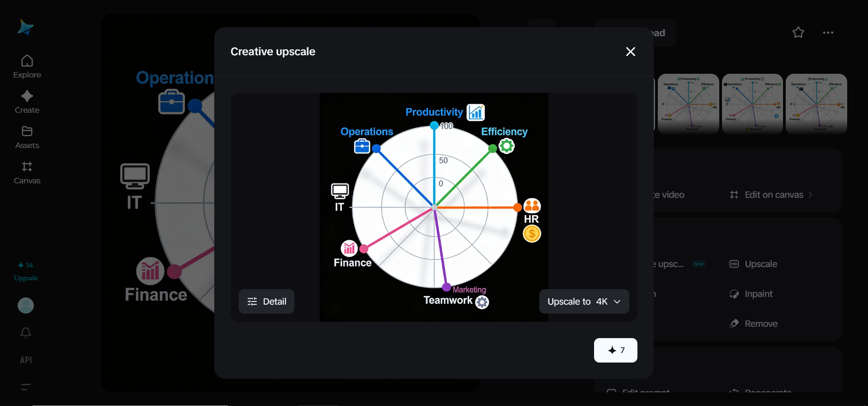Click the app logo in the sidebar
The height and width of the screenshot is (406, 868).
tap(25, 27)
